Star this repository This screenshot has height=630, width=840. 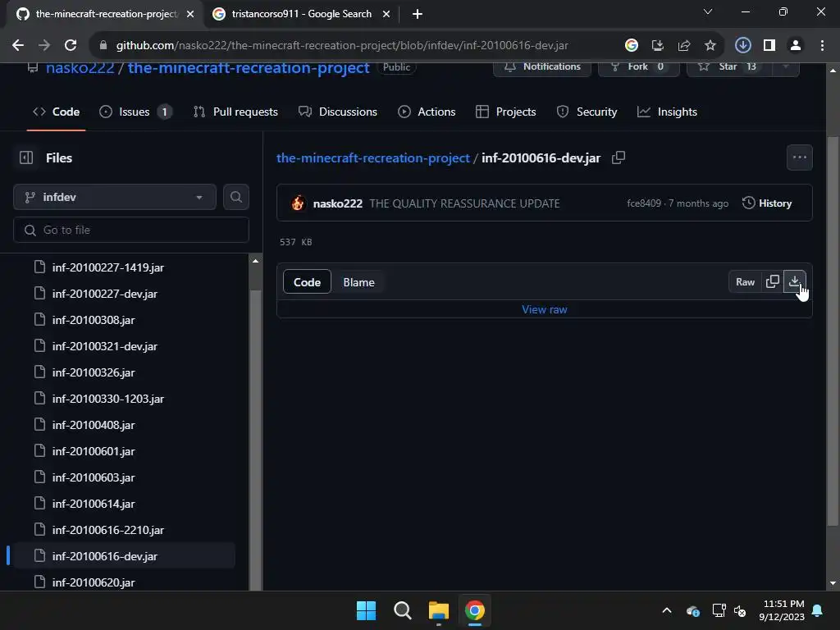coord(729,67)
